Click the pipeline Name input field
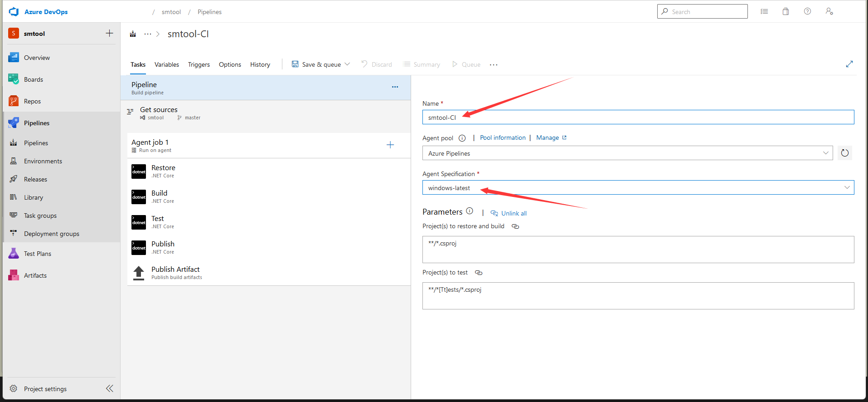The image size is (868, 402). tap(638, 118)
